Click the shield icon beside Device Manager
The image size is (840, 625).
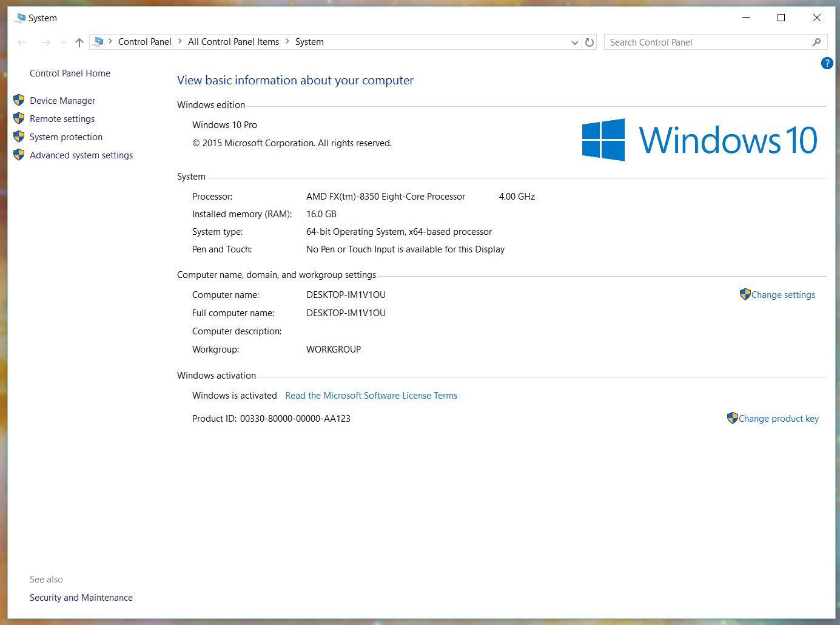pos(19,100)
